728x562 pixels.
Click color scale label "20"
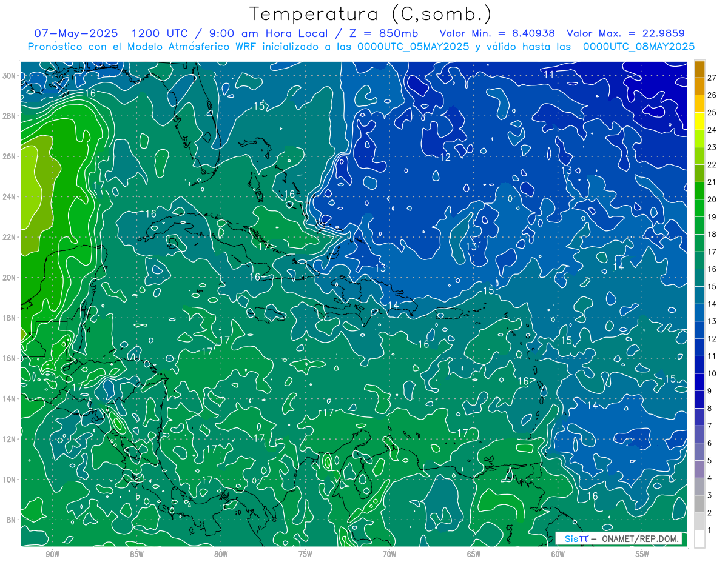pyautogui.click(x=712, y=199)
